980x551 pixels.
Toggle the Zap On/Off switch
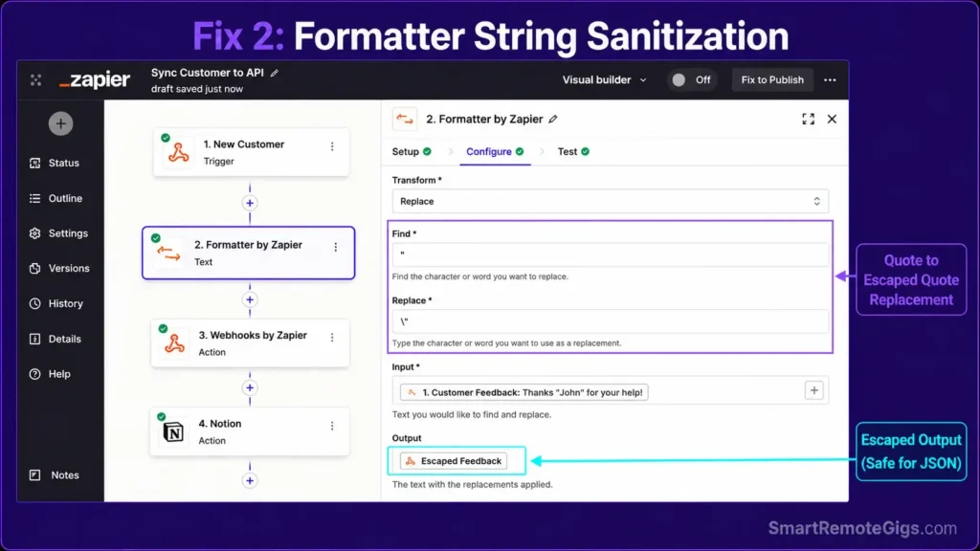tap(691, 80)
